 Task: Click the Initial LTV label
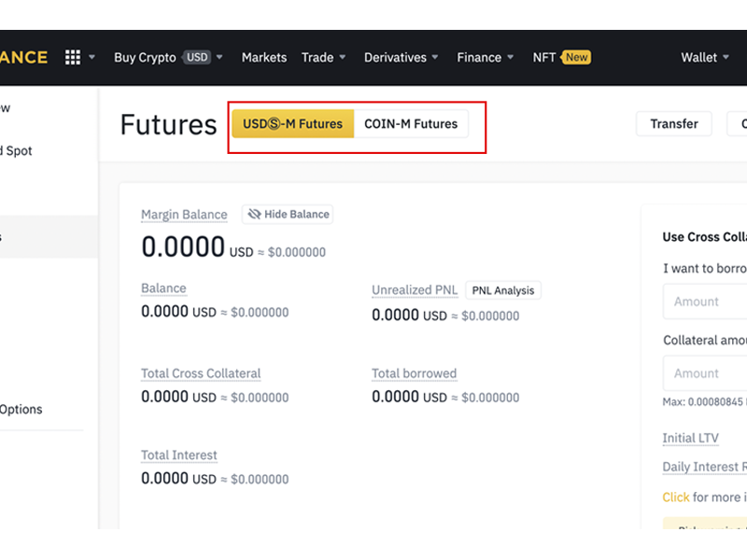pyautogui.click(x=690, y=438)
